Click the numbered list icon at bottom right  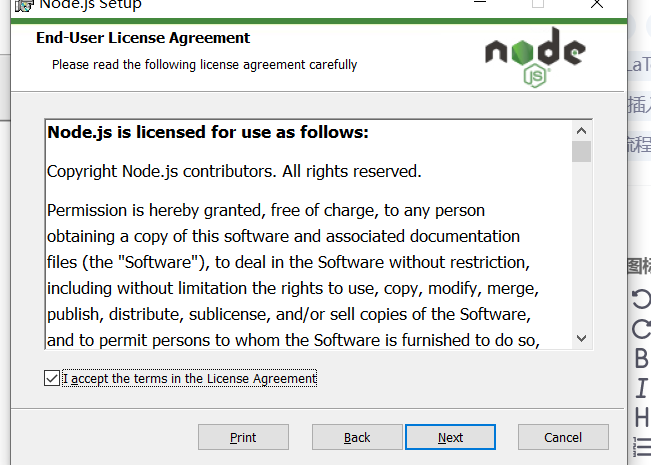coord(642,447)
